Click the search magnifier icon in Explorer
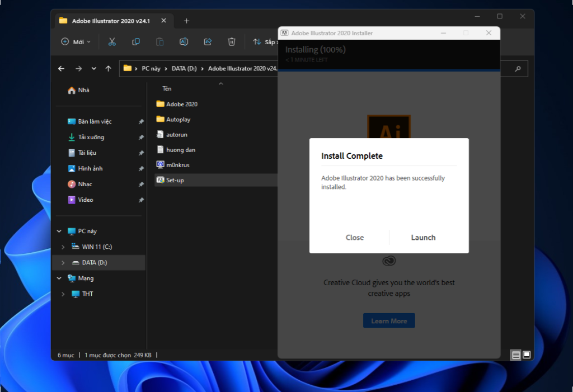Image resolution: width=573 pixels, height=392 pixels. pyautogui.click(x=518, y=69)
